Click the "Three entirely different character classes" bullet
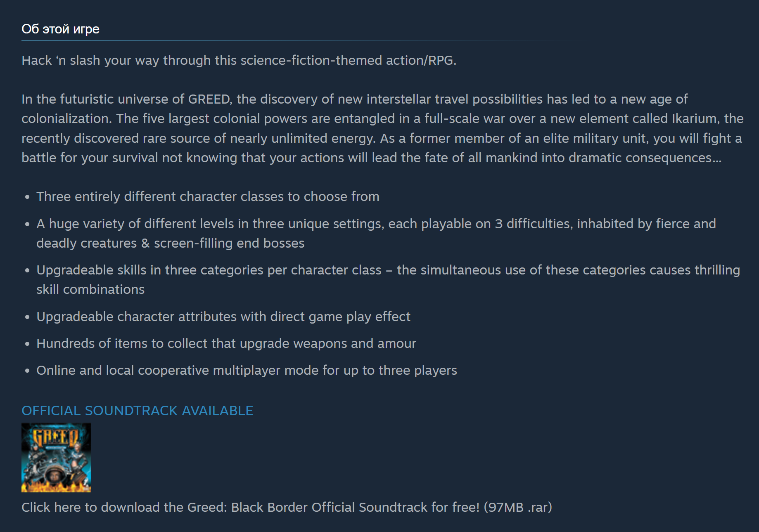The width and height of the screenshot is (759, 532). [208, 196]
